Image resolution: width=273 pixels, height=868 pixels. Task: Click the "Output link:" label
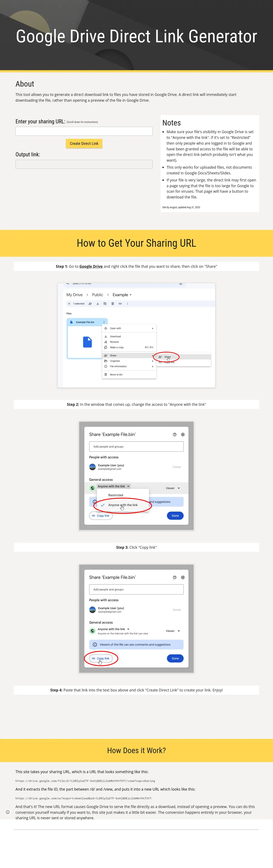coord(28,154)
